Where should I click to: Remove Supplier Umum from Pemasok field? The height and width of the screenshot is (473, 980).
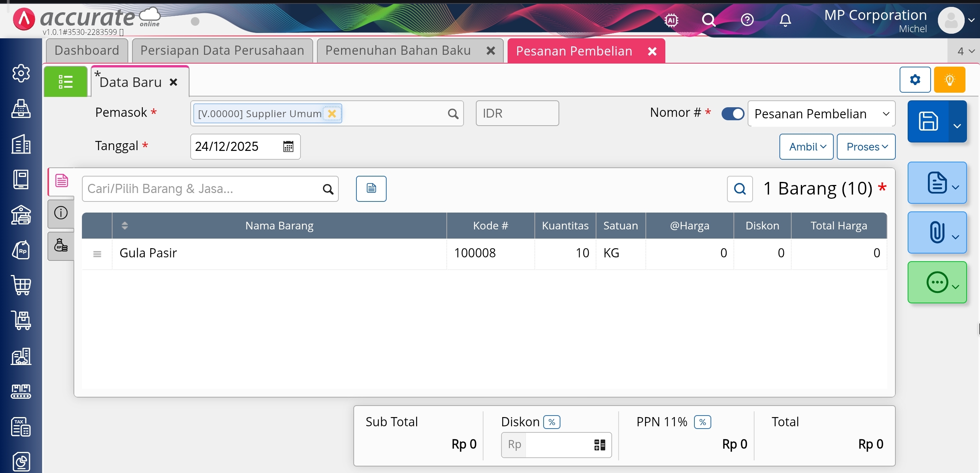pos(332,113)
